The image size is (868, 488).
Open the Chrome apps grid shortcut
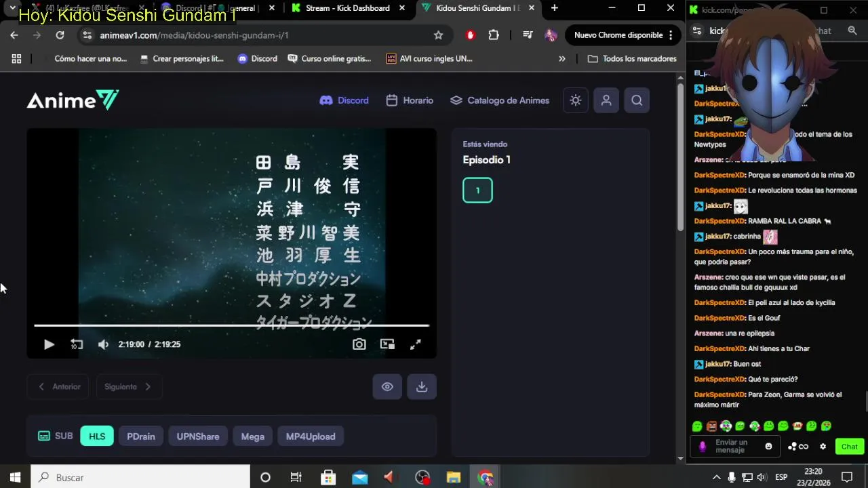click(x=16, y=59)
